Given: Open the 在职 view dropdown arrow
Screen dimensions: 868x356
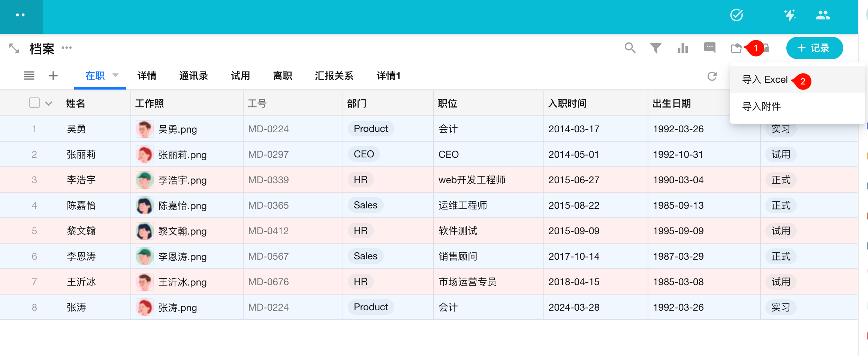Looking at the screenshot, I should point(115,75).
